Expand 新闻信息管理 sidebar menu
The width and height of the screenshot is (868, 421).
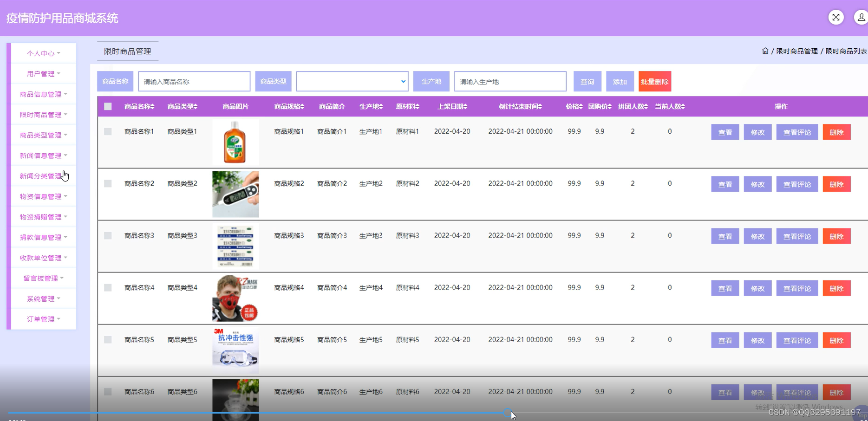pyautogui.click(x=44, y=155)
